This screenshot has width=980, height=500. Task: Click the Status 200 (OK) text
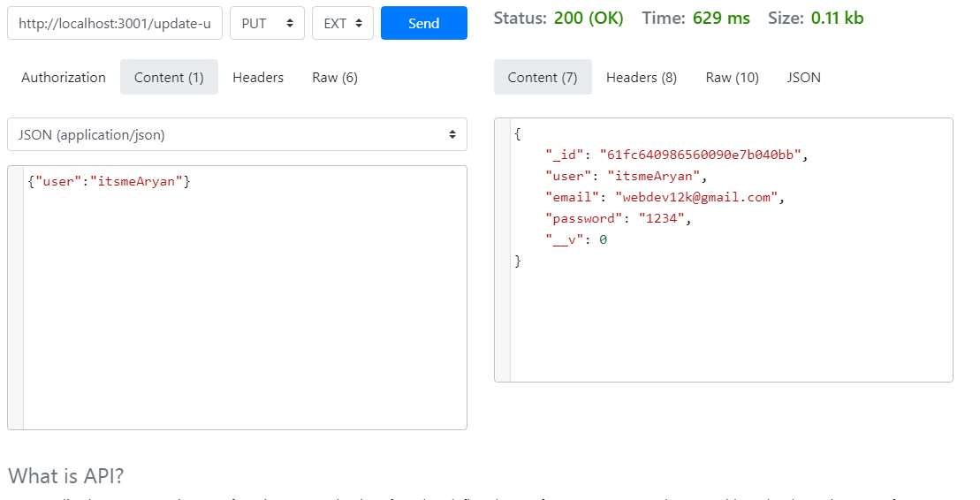pos(558,19)
